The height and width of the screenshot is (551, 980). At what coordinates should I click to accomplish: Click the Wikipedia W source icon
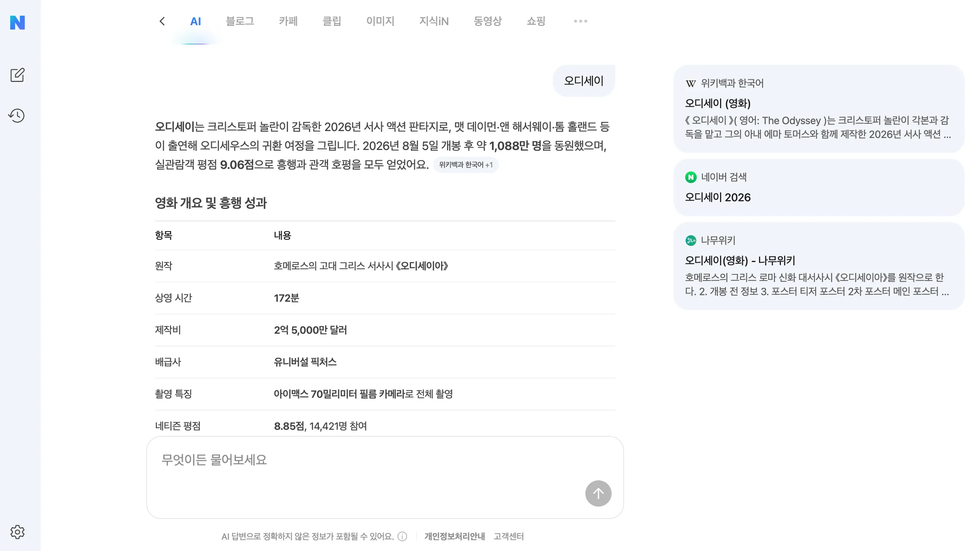[691, 83]
